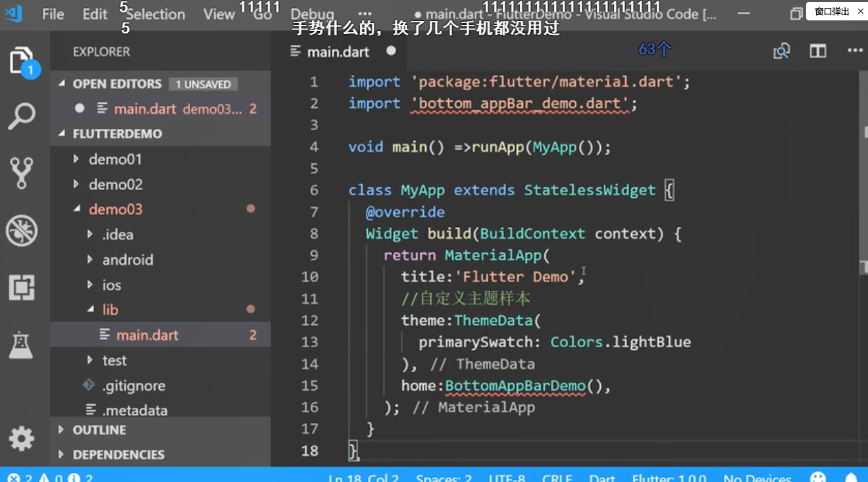The width and height of the screenshot is (868, 482).
Task: Click the open changes editor icon
Action: [781, 51]
